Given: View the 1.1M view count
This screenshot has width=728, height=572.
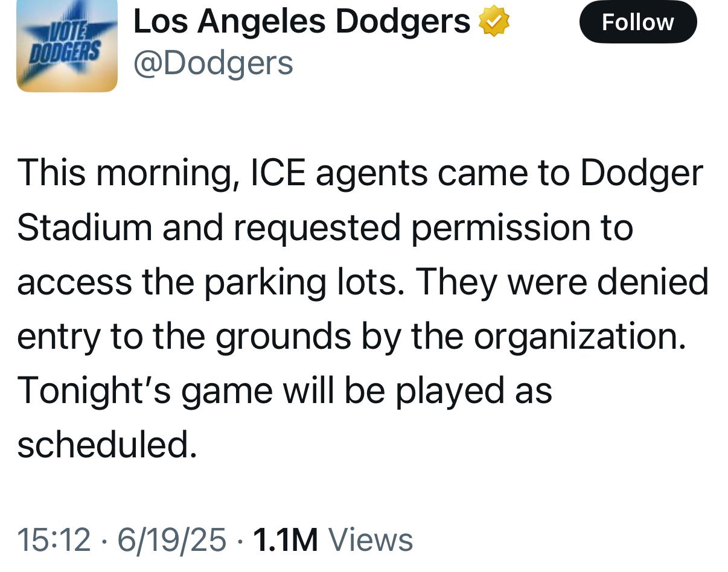Looking at the screenshot, I should (285, 539).
